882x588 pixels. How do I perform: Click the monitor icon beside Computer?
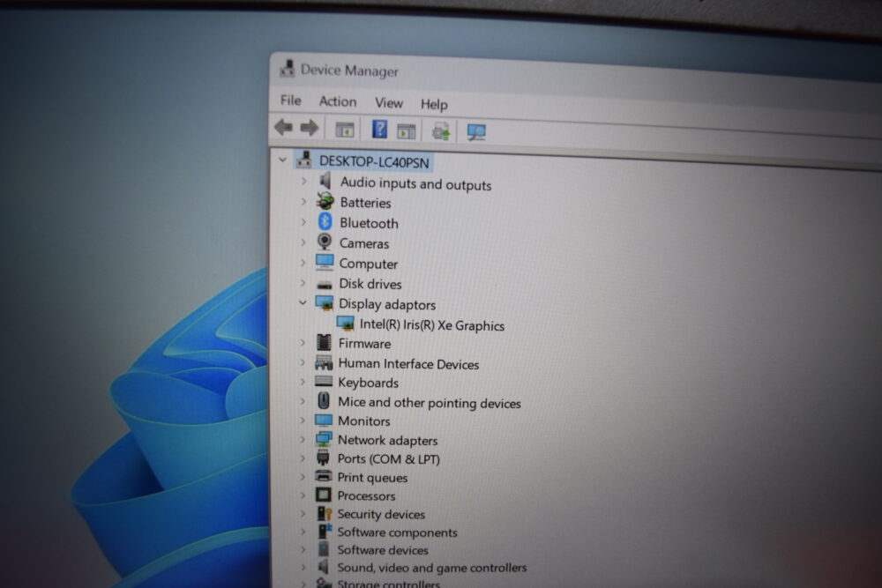coord(325,262)
